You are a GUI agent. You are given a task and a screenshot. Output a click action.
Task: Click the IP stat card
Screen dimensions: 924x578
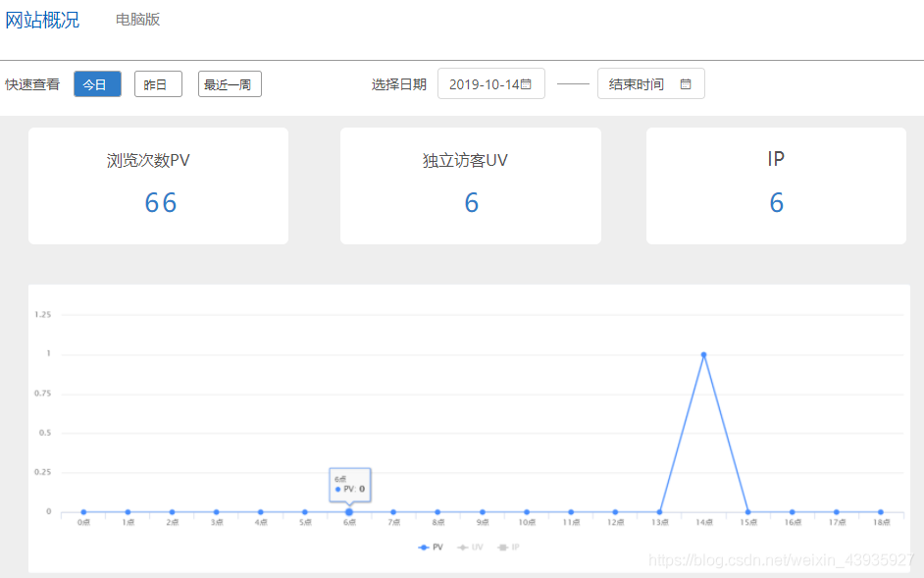click(776, 185)
